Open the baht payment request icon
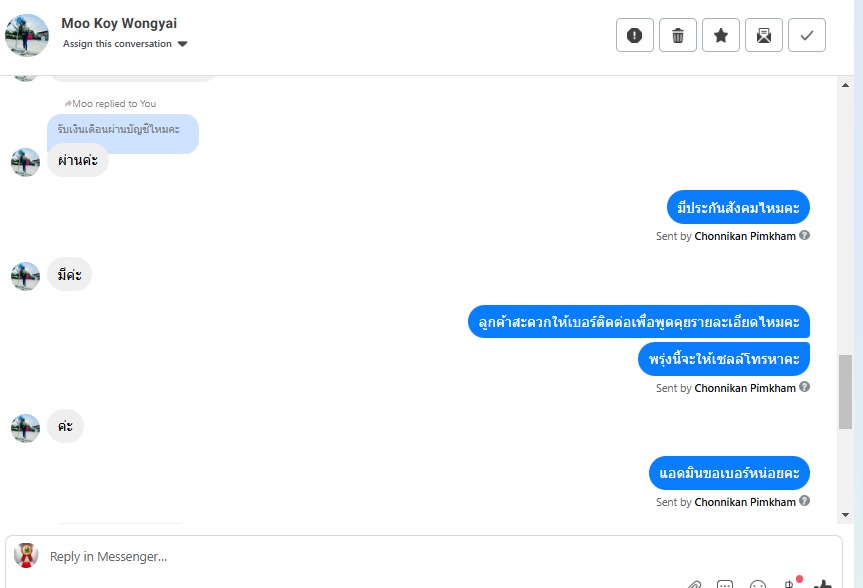 (x=791, y=583)
